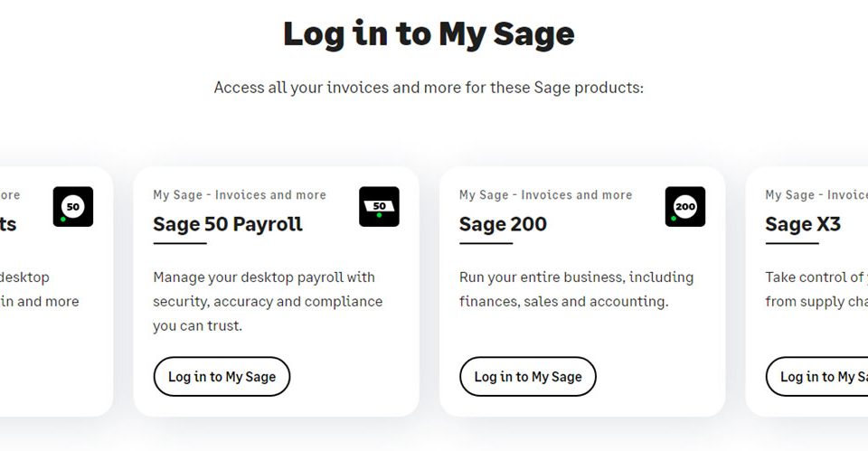Click the Sage 200 product icon
The image size is (868, 451).
click(x=685, y=206)
